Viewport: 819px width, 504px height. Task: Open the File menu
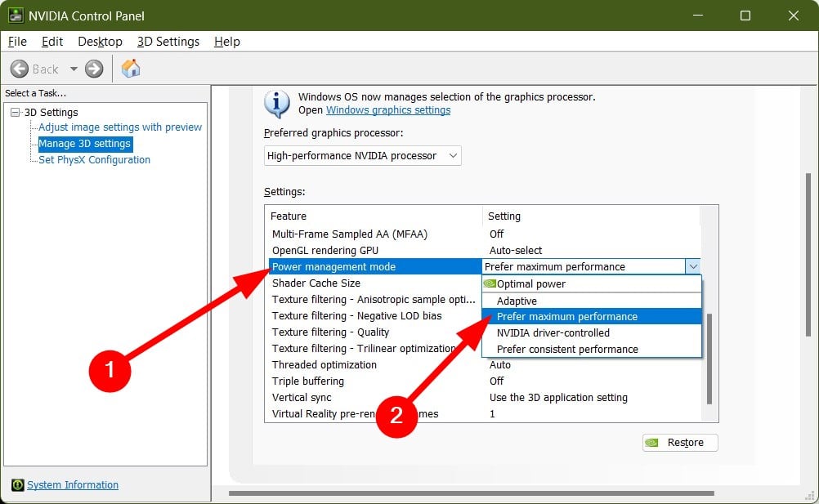pos(17,42)
